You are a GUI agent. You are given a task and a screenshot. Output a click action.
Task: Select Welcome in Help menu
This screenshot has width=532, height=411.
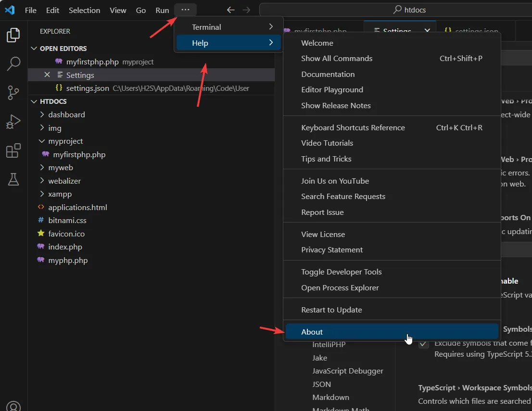pos(392,43)
